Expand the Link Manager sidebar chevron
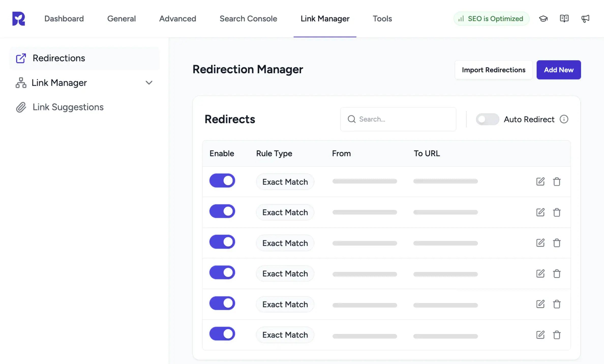 point(149,83)
